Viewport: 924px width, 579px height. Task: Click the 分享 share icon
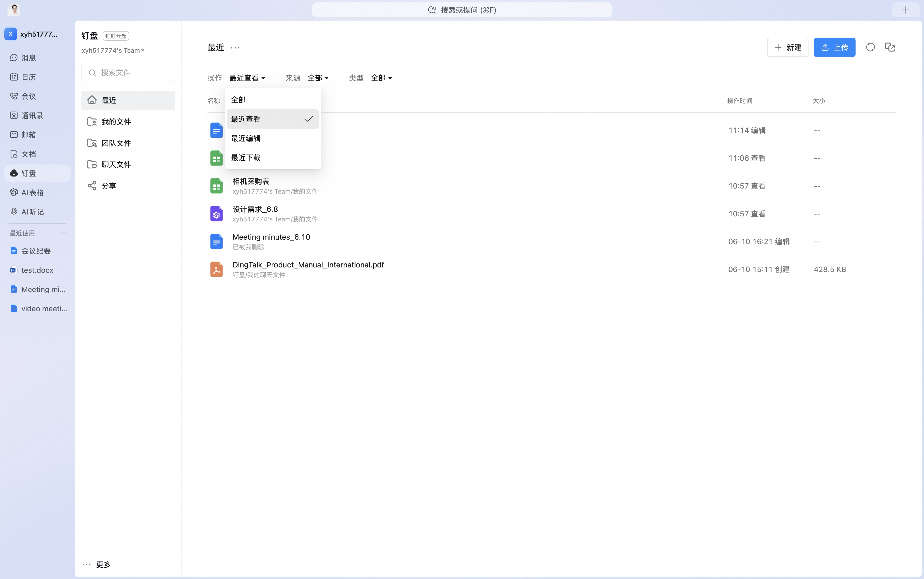click(92, 186)
